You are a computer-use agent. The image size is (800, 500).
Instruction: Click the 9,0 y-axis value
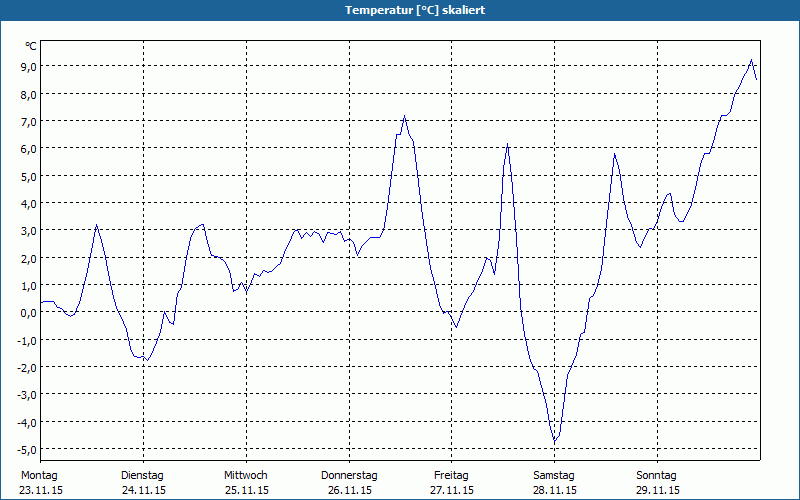point(28,67)
